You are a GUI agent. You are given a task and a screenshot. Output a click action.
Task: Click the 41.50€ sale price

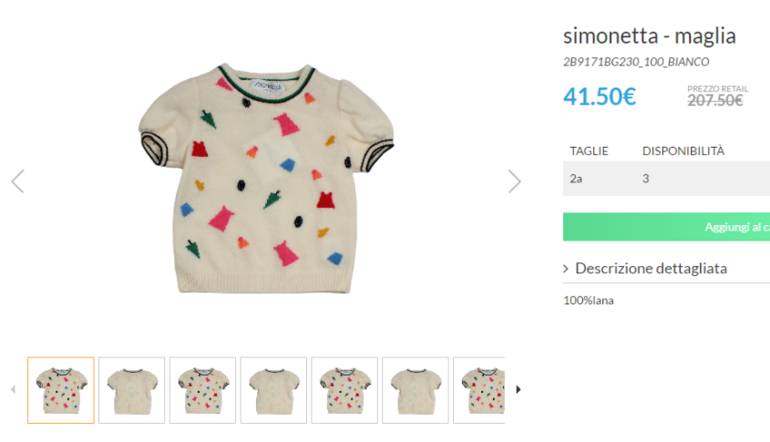point(600,97)
